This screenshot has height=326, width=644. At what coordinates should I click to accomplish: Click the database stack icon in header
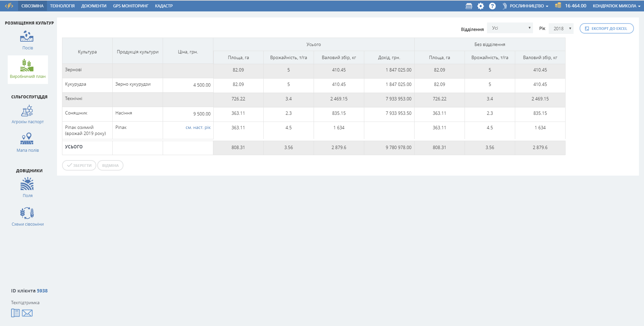click(469, 6)
